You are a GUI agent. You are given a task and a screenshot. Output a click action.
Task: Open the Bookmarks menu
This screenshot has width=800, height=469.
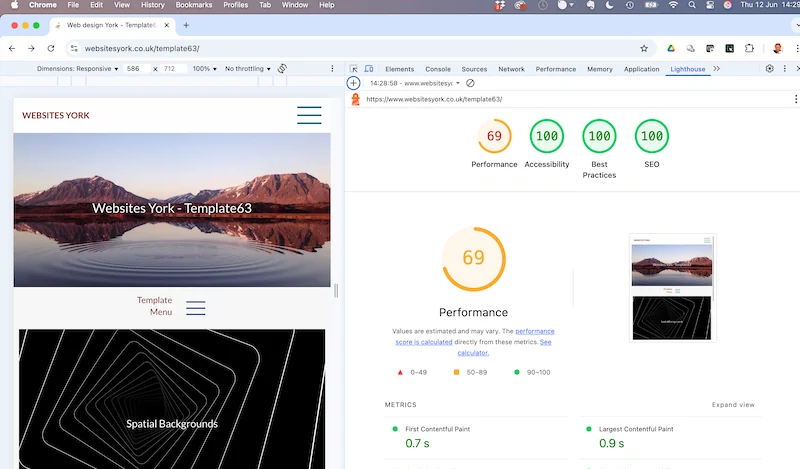point(194,5)
